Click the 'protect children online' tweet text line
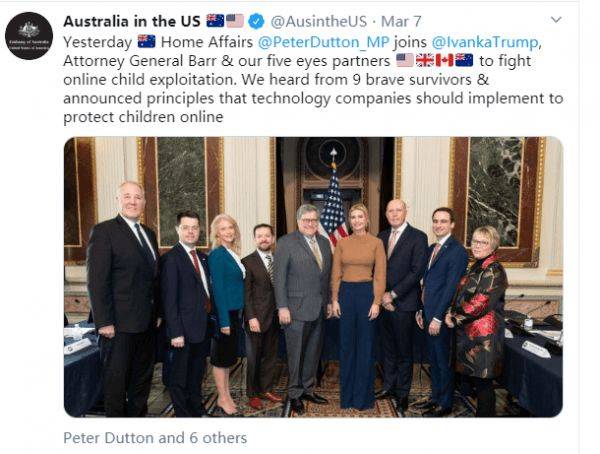600x454 pixels. [143, 117]
